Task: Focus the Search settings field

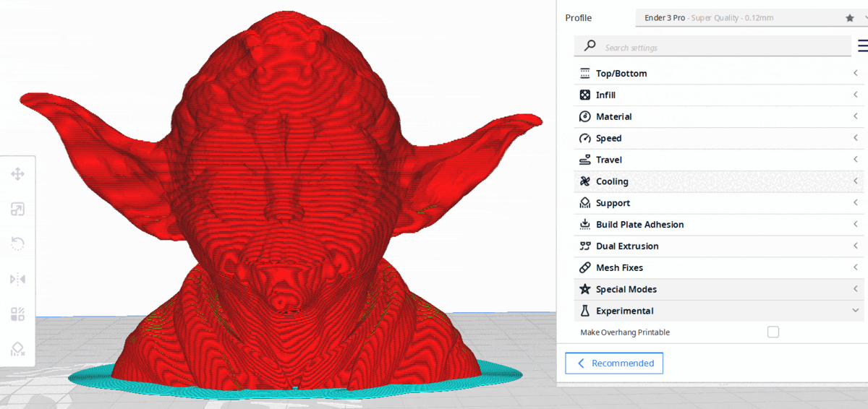Action: click(x=712, y=46)
